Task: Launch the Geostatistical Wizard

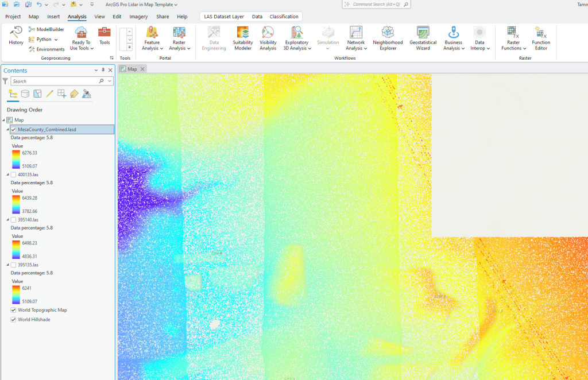Action: (x=423, y=38)
